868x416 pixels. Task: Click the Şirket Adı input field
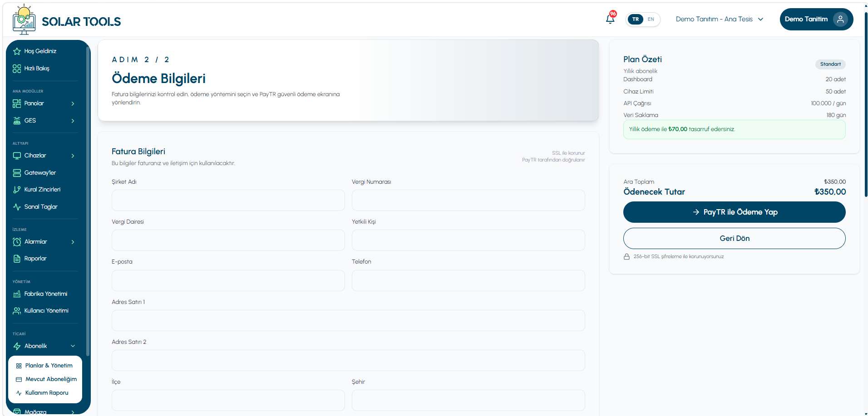[x=228, y=200]
